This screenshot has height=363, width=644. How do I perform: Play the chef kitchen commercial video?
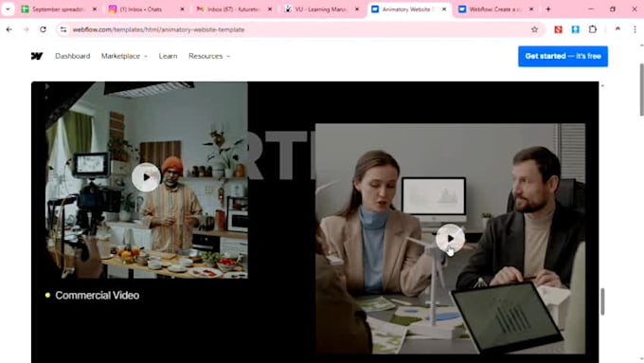click(146, 177)
